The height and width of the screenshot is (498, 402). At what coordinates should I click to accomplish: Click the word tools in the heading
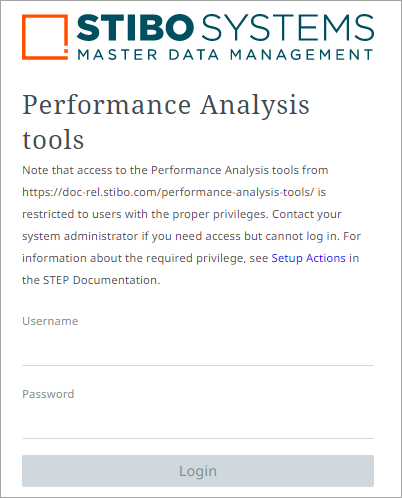(x=53, y=140)
